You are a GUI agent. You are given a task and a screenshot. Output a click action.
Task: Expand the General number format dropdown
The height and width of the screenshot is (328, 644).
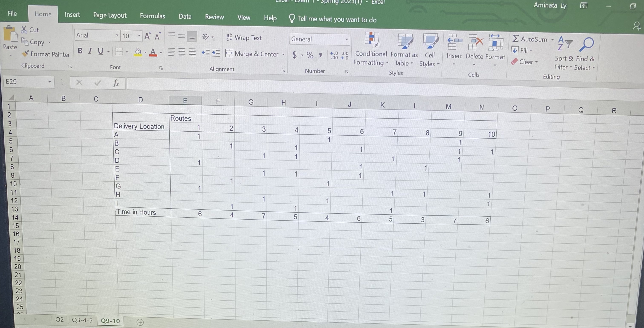click(x=347, y=39)
